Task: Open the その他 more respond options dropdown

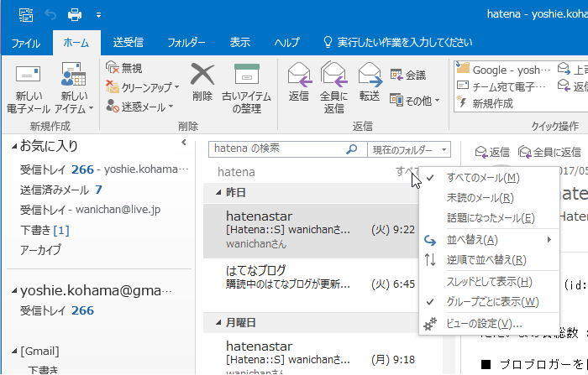Action: pos(414,101)
